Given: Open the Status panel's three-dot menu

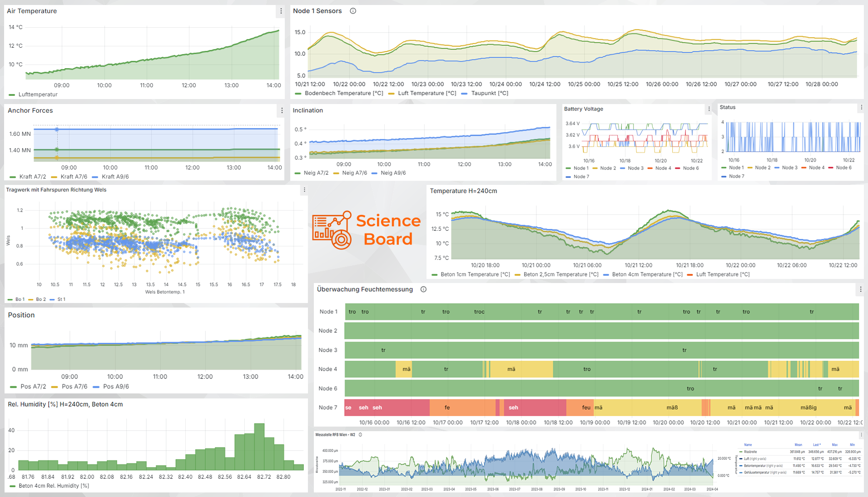Looking at the screenshot, I should [x=861, y=108].
